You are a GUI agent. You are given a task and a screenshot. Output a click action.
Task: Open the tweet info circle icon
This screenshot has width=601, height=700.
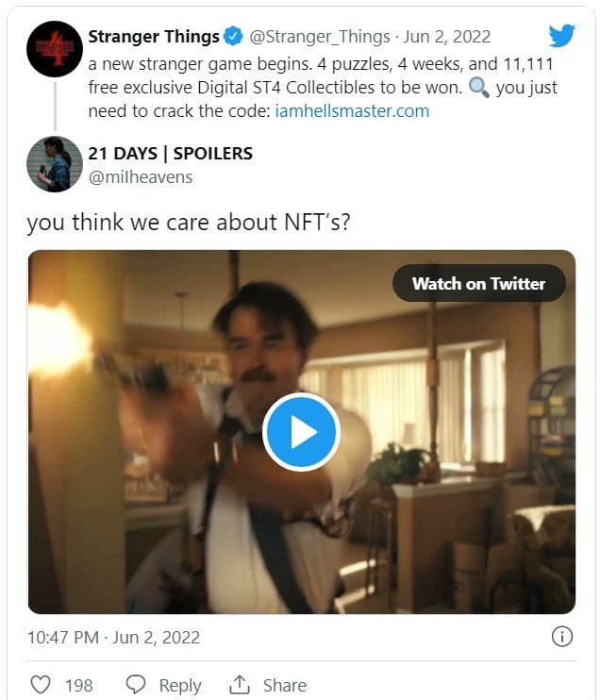pyautogui.click(x=561, y=637)
